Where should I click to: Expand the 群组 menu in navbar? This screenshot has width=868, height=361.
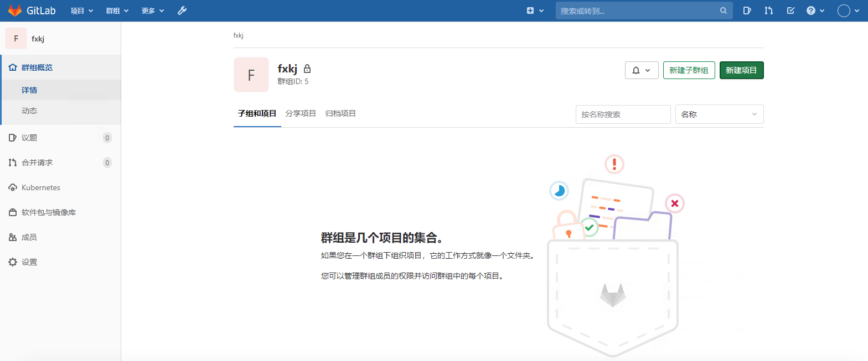pyautogui.click(x=117, y=11)
